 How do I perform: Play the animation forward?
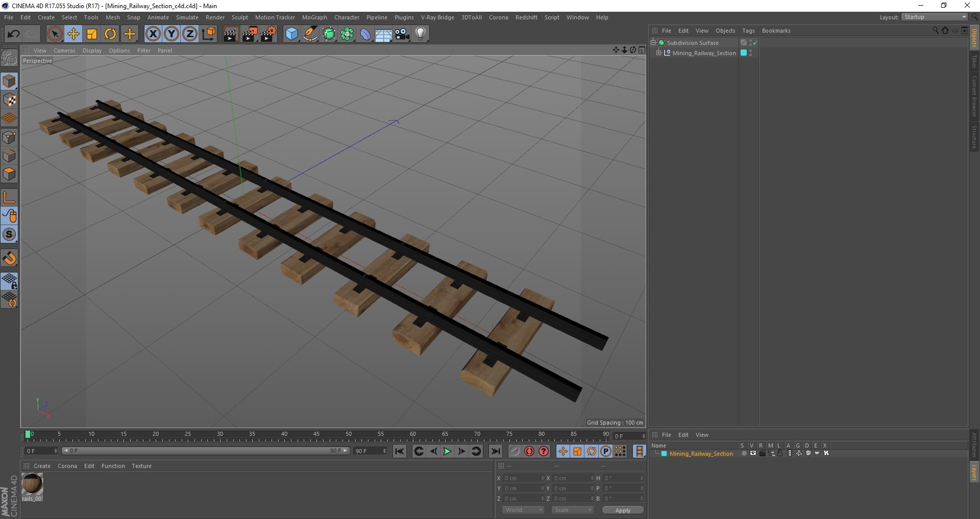[447, 451]
